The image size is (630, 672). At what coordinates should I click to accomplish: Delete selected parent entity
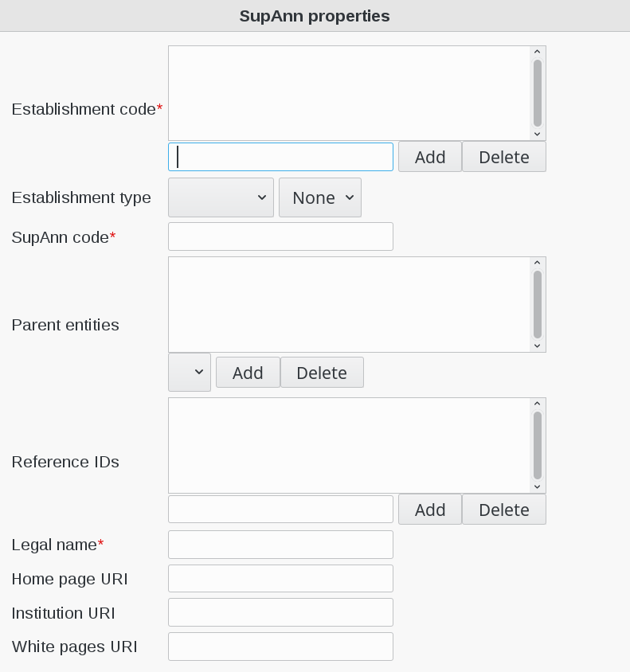point(322,373)
